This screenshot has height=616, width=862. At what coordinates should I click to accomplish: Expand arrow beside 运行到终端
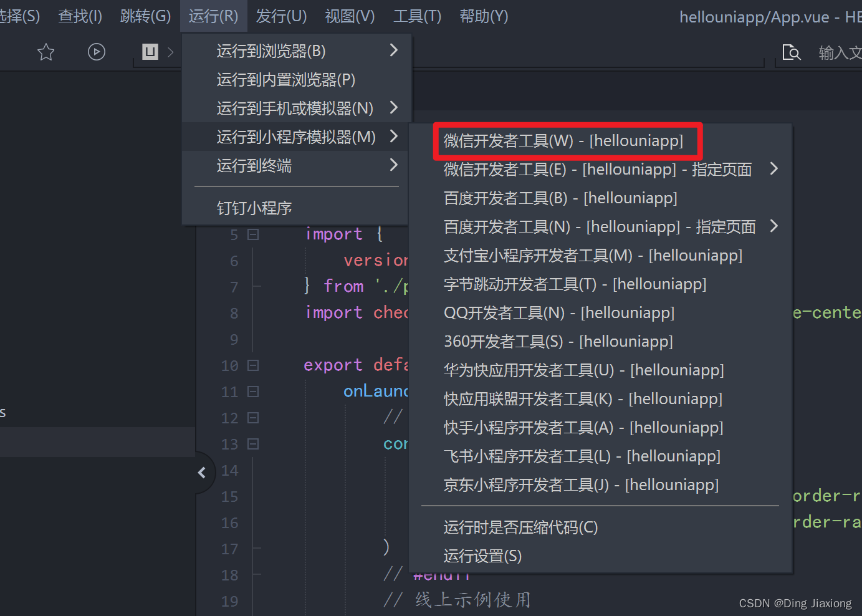(x=393, y=165)
